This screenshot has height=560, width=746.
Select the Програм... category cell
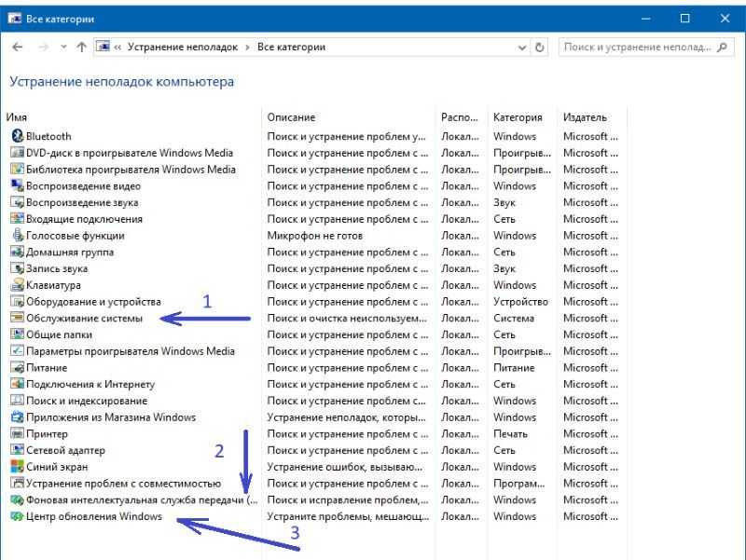(519, 484)
